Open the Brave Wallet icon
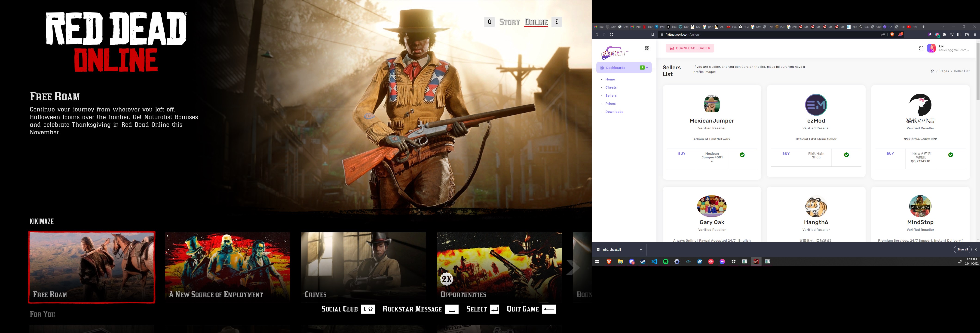Image resolution: width=980 pixels, height=333 pixels. [x=967, y=35]
